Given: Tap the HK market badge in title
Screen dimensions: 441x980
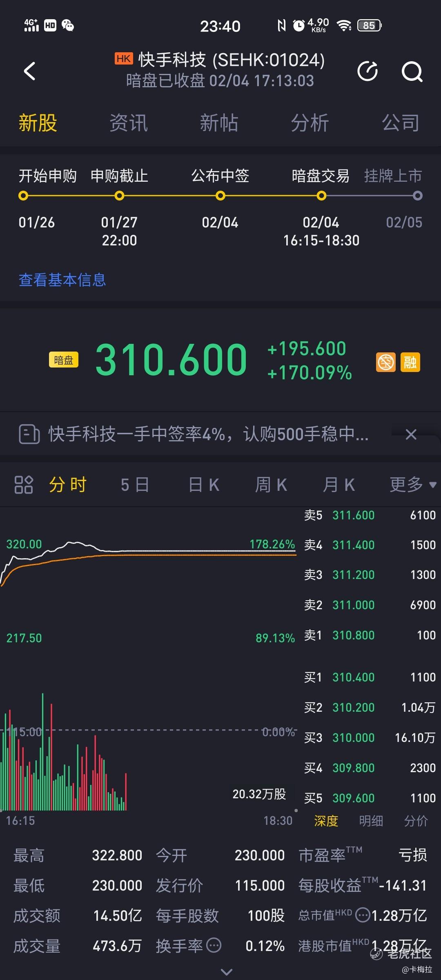Looking at the screenshot, I should click(x=124, y=59).
